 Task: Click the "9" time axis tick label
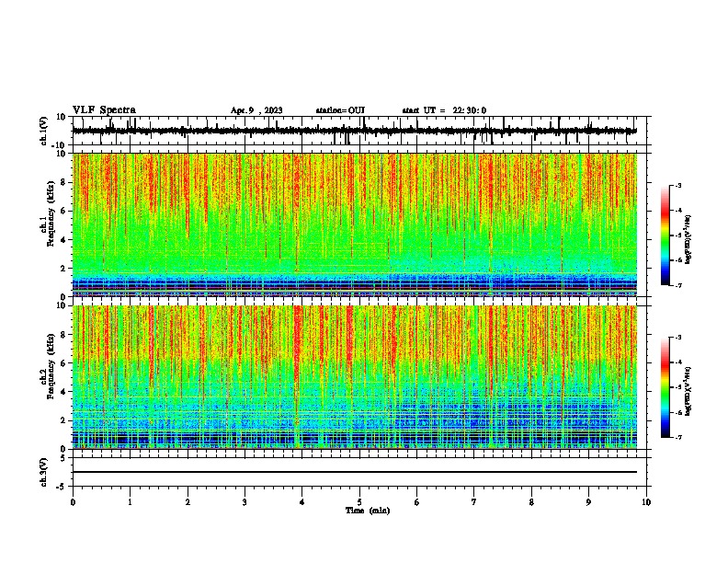(588, 502)
